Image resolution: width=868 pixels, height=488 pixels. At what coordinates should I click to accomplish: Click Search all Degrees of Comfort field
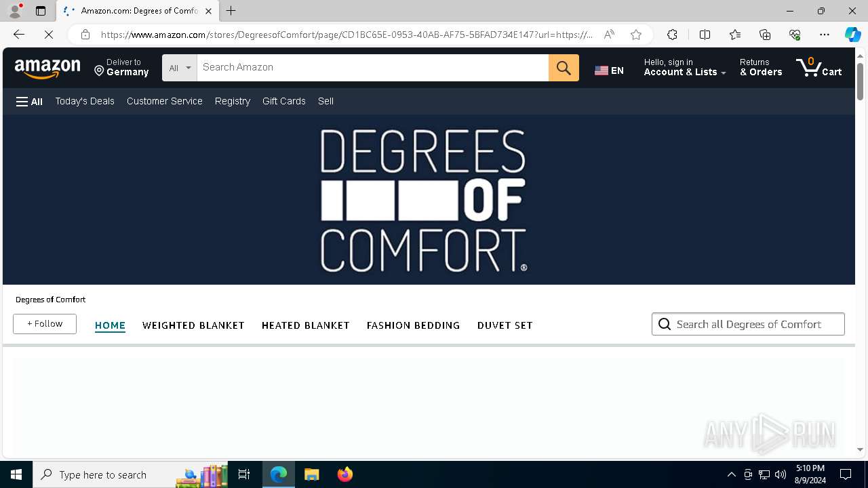(x=748, y=324)
